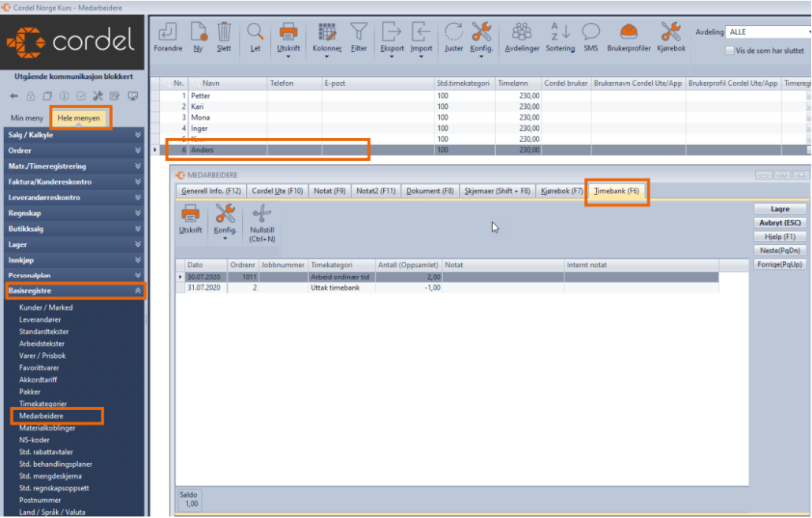This screenshot has width=812, height=518.
Task: Select Varer / Prisbok in the sidebar
Action: (x=43, y=356)
